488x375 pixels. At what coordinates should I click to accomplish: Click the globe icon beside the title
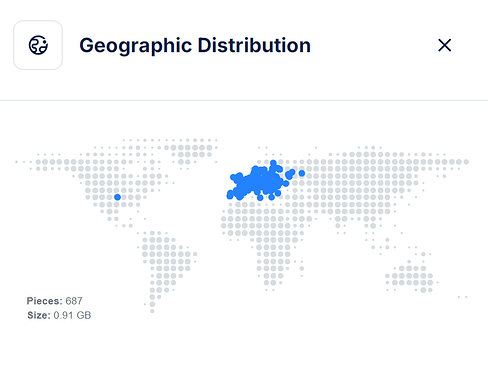38,45
